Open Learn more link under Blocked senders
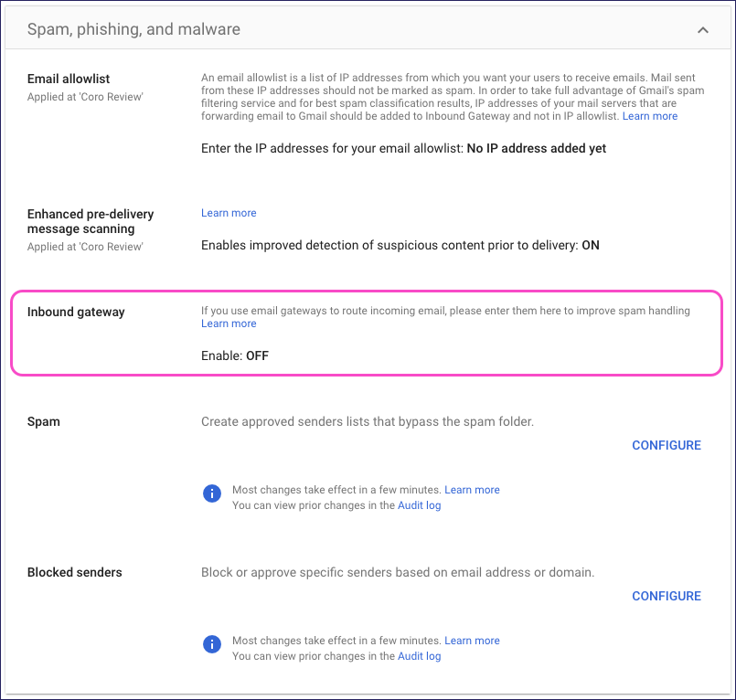736x700 pixels. [472, 641]
